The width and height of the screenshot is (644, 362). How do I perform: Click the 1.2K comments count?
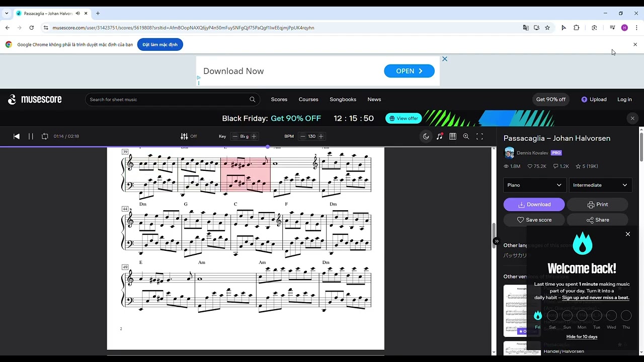(561, 166)
